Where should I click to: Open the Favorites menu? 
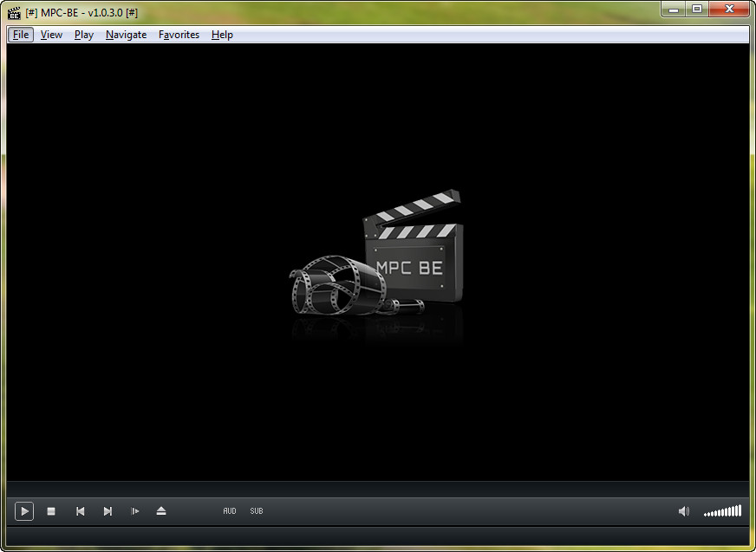pyautogui.click(x=179, y=35)
